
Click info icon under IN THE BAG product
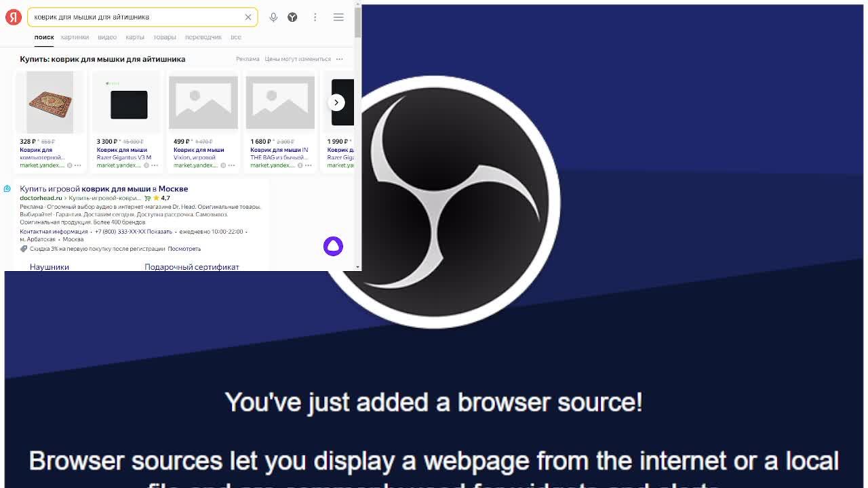coord(299,165)
